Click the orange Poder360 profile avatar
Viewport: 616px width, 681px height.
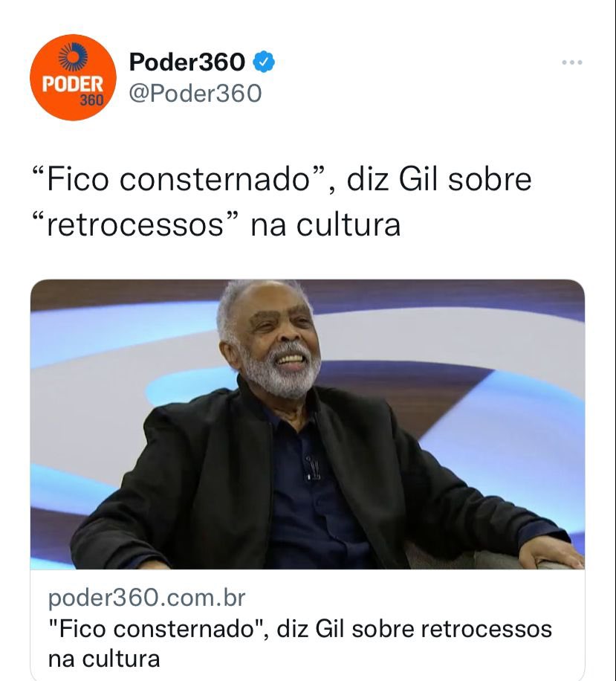point(73,77)
